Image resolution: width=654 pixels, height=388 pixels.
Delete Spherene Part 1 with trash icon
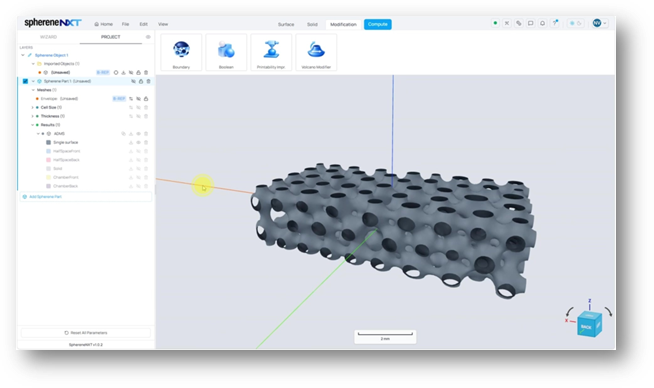[x=148, y=81]
